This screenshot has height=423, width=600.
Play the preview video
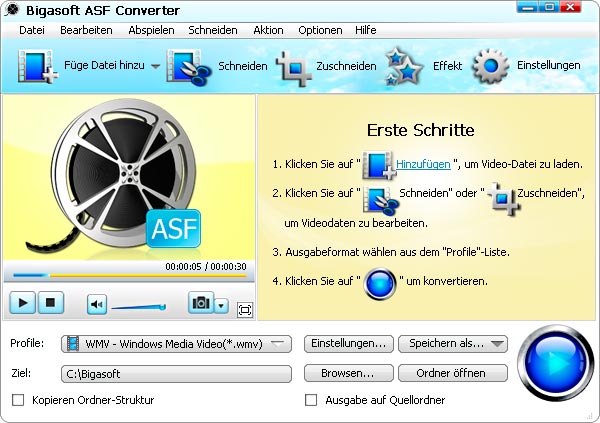[23, 302]
